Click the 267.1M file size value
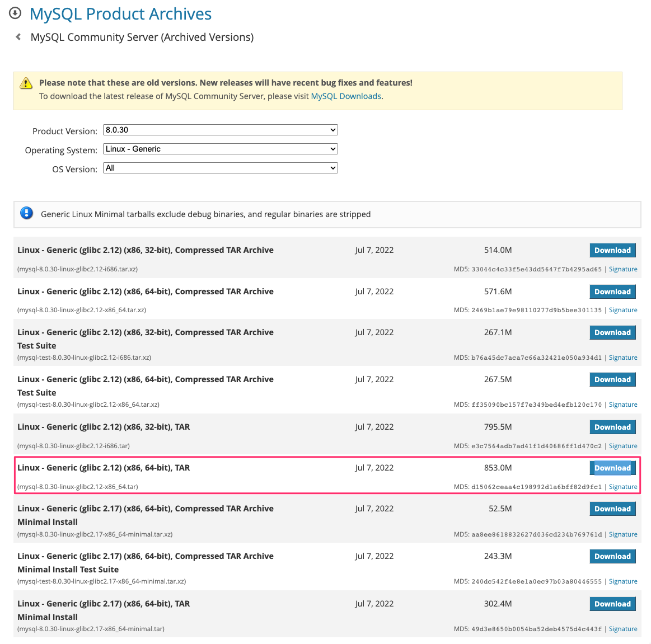This screenshot has height=644, width=651. click(x=498, y=332)
